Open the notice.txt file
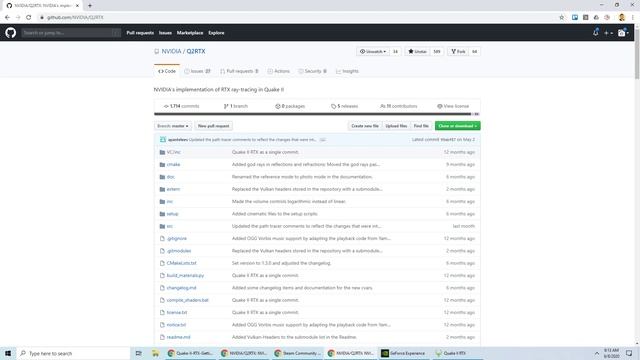 click(x=176, y=325)
